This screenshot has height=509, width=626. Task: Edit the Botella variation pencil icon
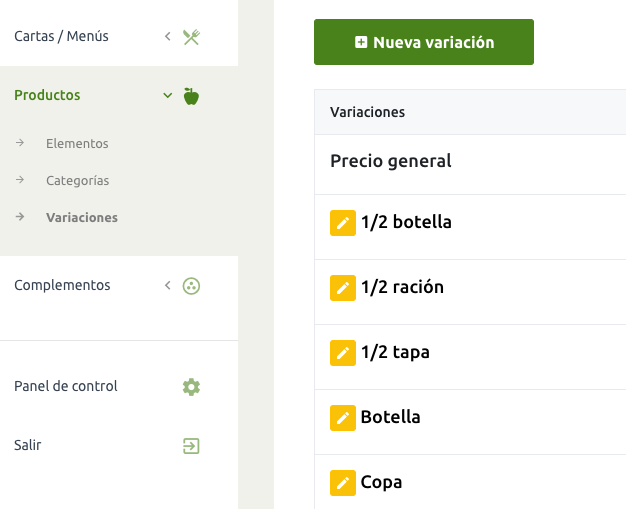pyautogui.click(x=343, y=418)
